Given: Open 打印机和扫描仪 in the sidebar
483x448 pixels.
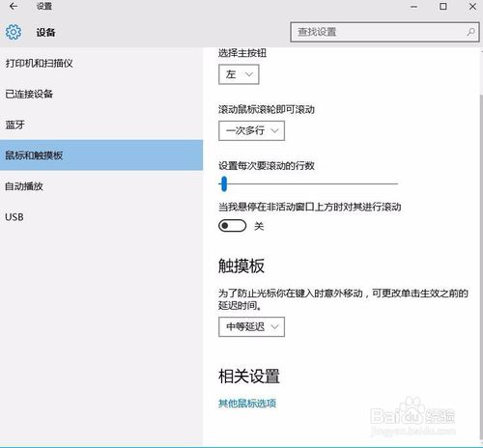Looking at the screenshot, I should click(x=101, y=64).
